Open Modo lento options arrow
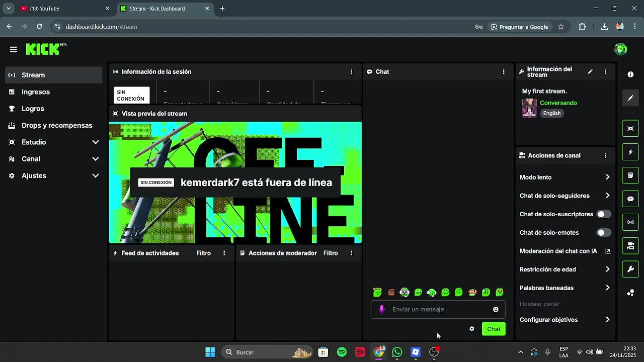Screen dimensions: 644x362 tap(607, 177)
